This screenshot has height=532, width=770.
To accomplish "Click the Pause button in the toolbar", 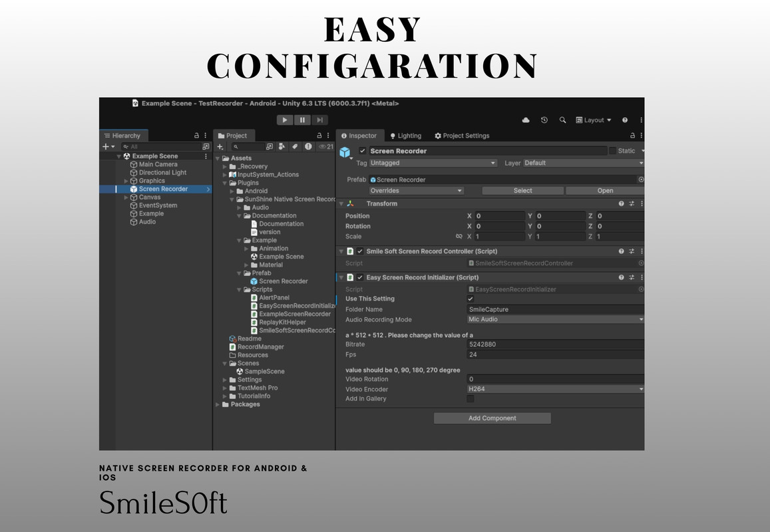I will point(302,120).
